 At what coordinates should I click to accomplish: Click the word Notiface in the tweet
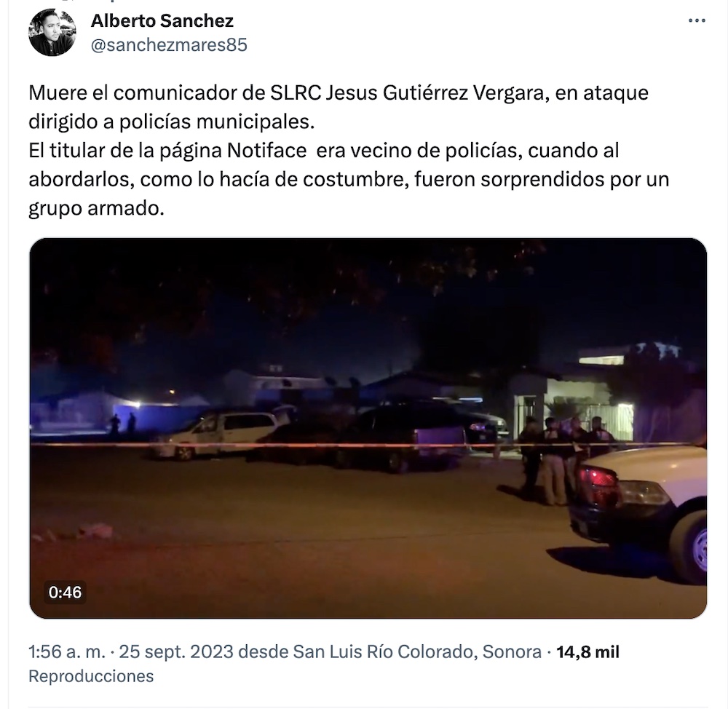pos(266,151)
